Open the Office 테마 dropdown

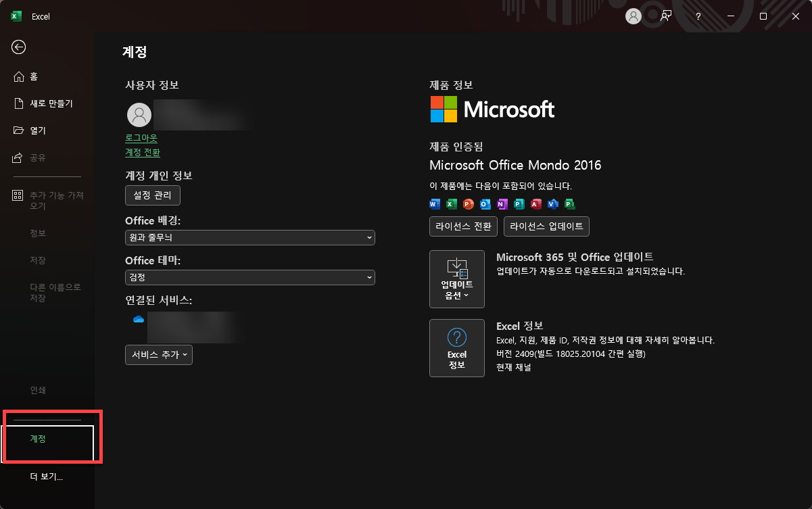click(250, 277)
